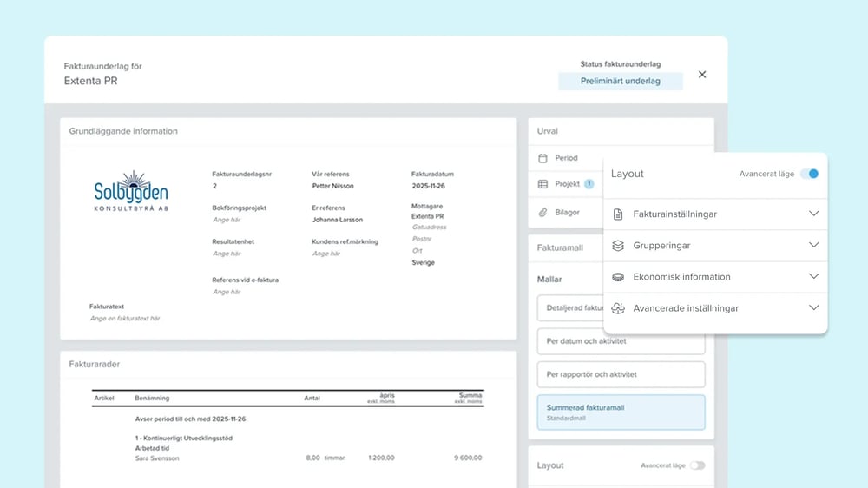This screenshot has height=488, width=868.
Task: Disable Avancerat läge in Layout popup
Action: pos(810,174)
